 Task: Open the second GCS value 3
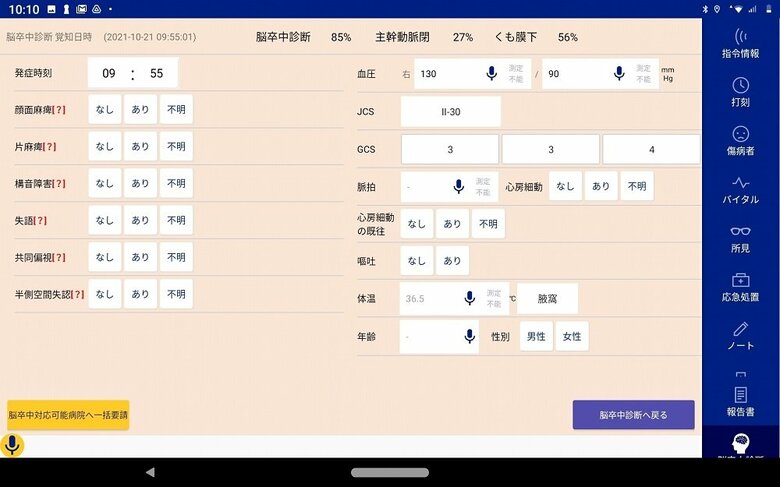551,149
